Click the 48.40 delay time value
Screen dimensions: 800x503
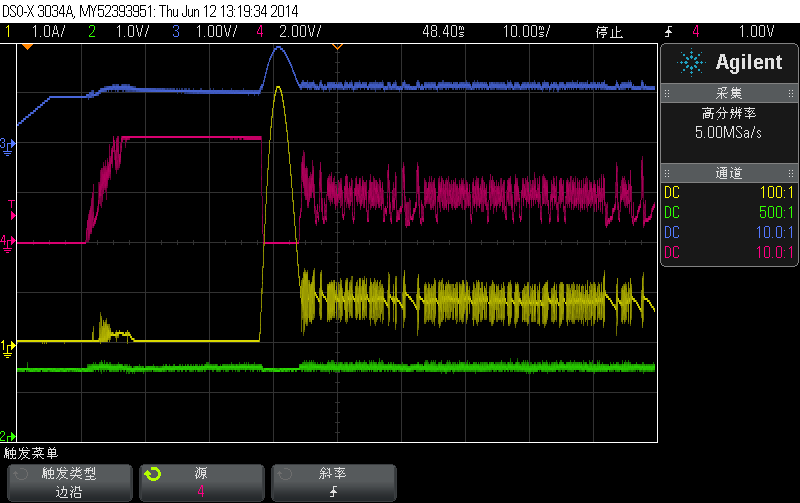[443, 32]
